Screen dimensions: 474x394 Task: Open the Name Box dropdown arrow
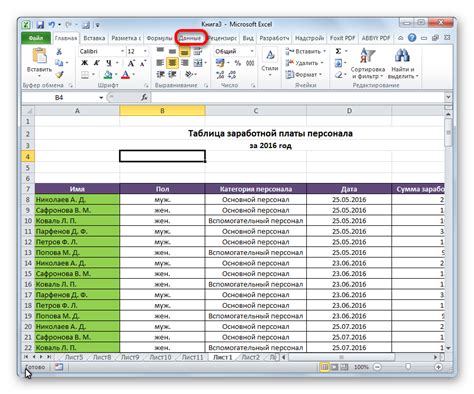pos(101,98)
